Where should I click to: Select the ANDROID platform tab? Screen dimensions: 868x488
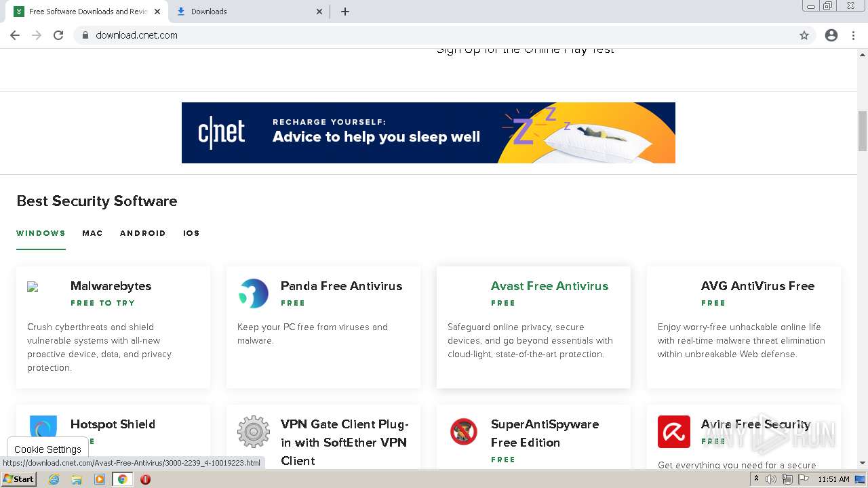coord(143,233)
